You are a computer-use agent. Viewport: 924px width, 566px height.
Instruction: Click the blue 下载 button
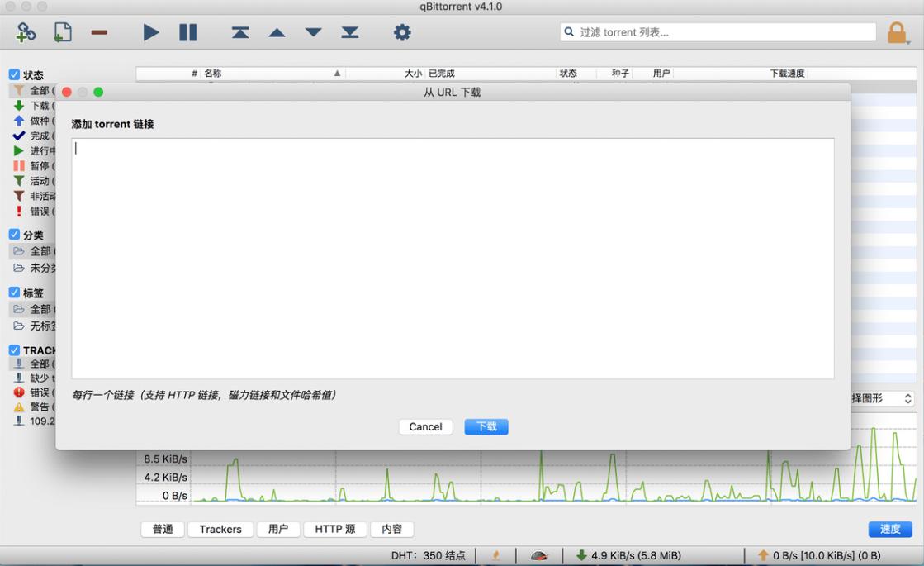486,426
